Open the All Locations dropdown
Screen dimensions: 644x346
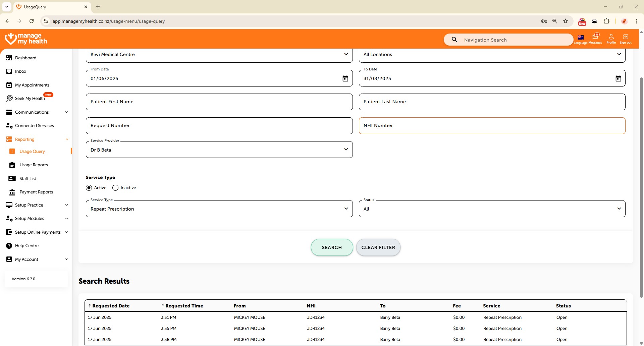492,54
